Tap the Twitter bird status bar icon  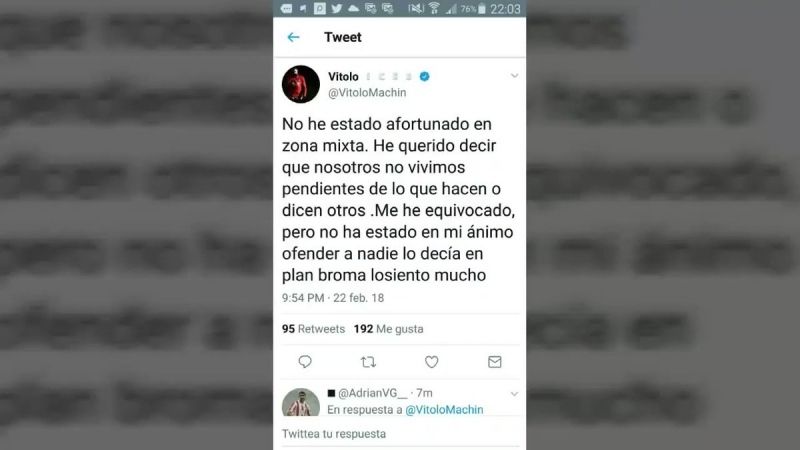pos(336,9)
